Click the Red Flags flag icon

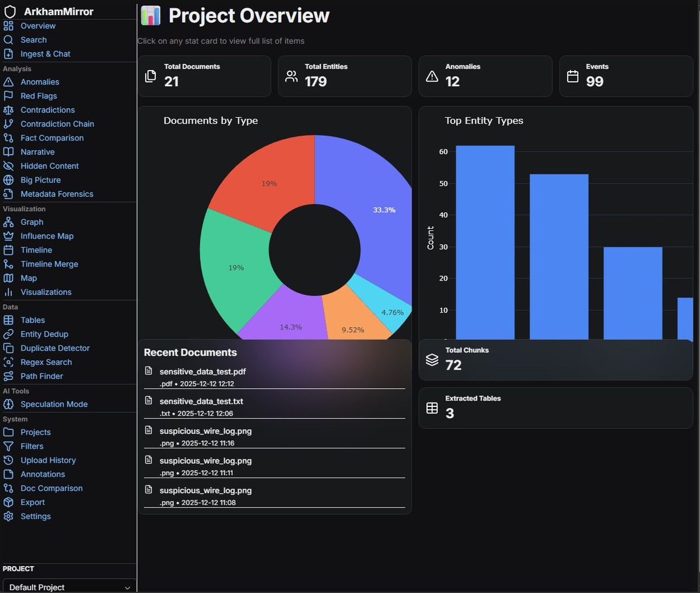click(8, 96)
